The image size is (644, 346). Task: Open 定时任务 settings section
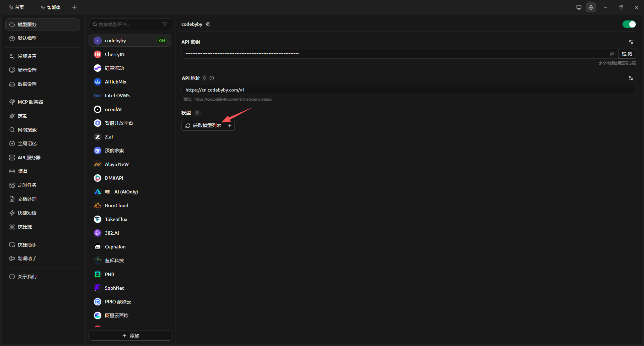point(43,185)
